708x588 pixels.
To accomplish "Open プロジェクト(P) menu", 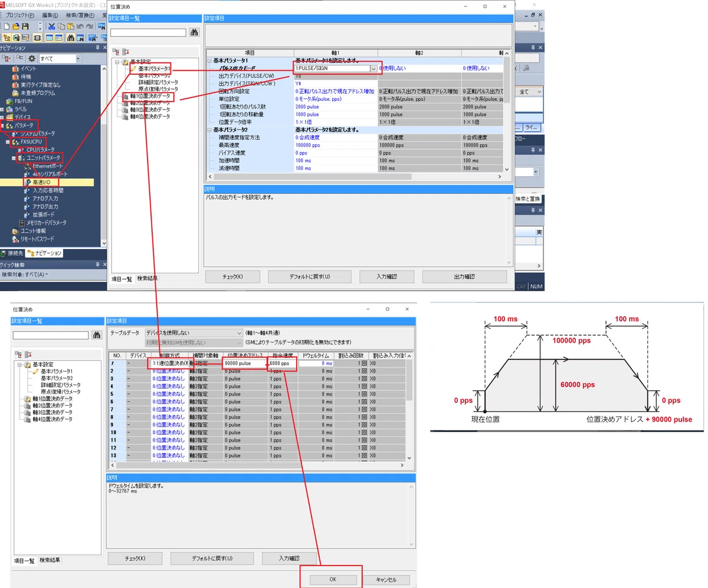I will (x=20, y=15).
